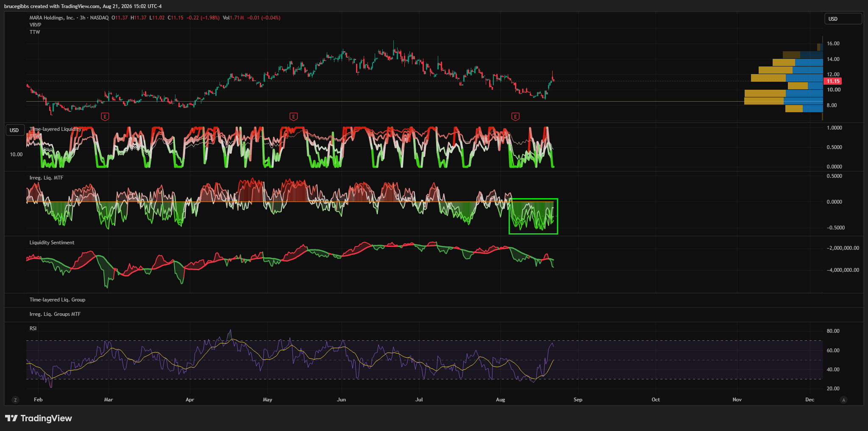Image resolution: width=868 pixels, height=431 pixels.
Task: Click the 80.00 RSI scale label
Action: pyautogui.click(x=833, y=331)
